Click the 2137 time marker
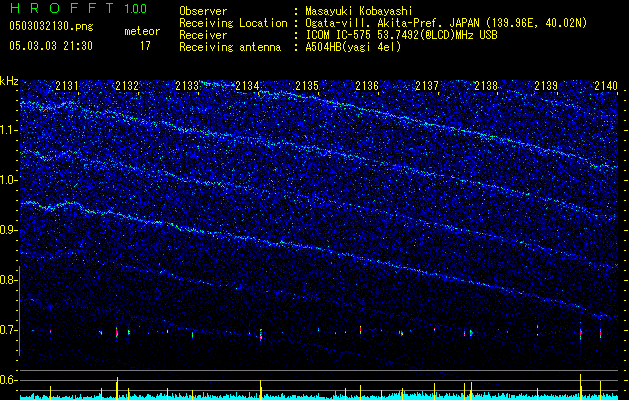629x400 pixels. 427,85
